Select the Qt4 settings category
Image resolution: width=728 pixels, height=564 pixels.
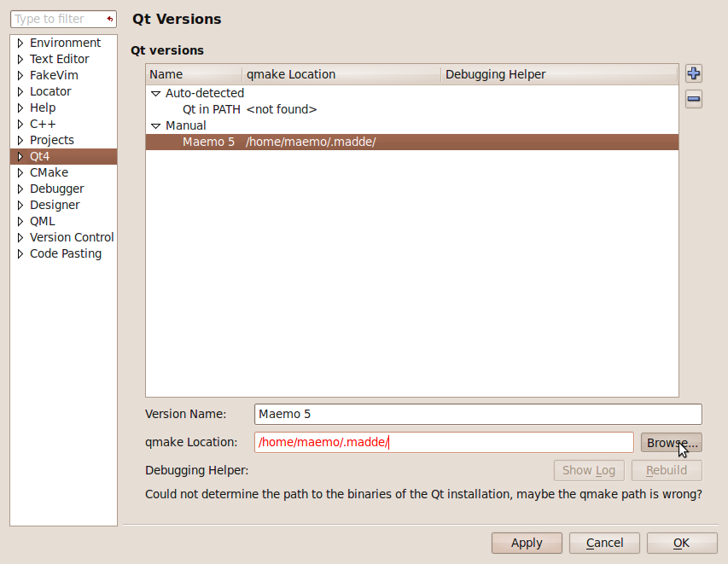(x=40, y=156)
